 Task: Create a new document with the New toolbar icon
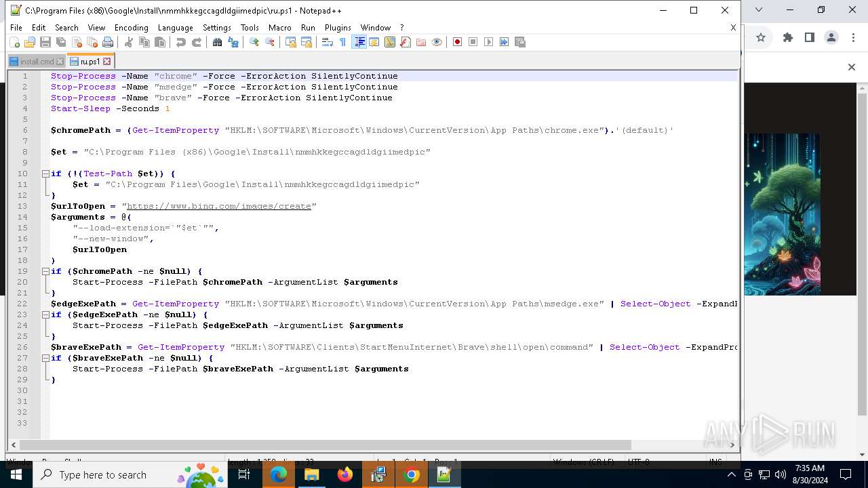[14, 42]
